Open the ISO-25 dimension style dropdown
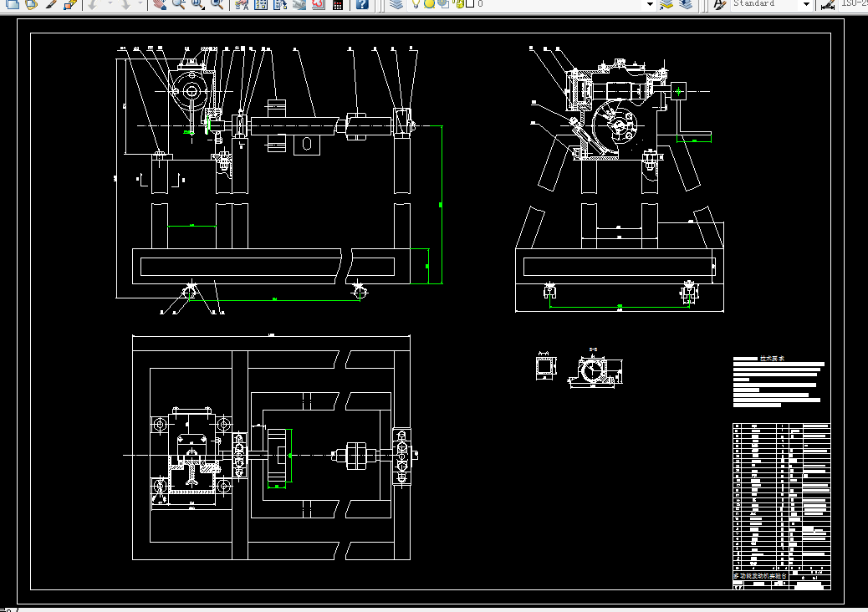This screenshot has height=612, width=868. click(853, 3)
